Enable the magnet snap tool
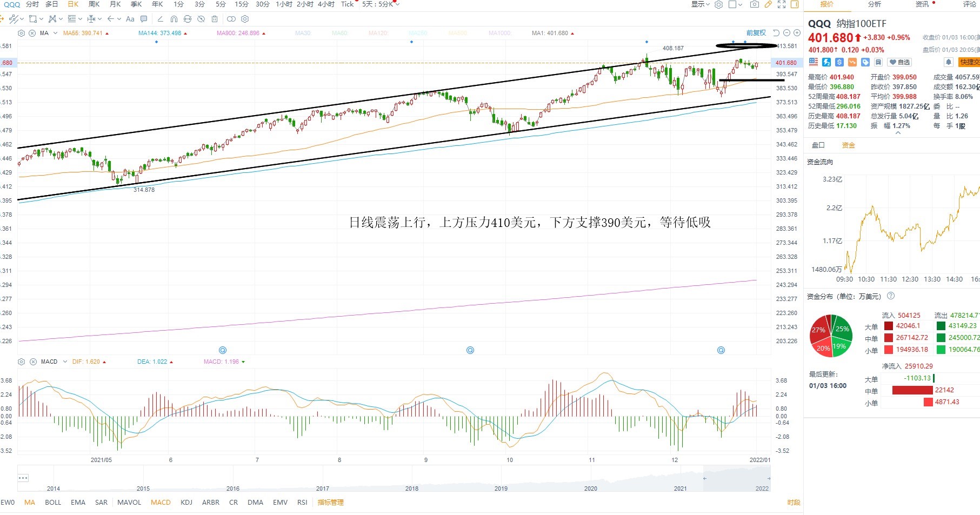The height and width of the screenshot is (515, 980). 174,19
